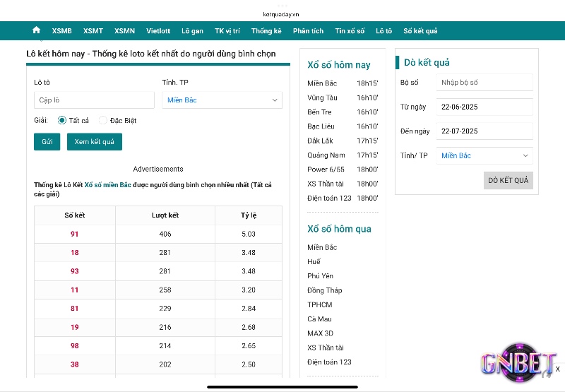
Task: Open the Thống kê menu
Action: 266,31
